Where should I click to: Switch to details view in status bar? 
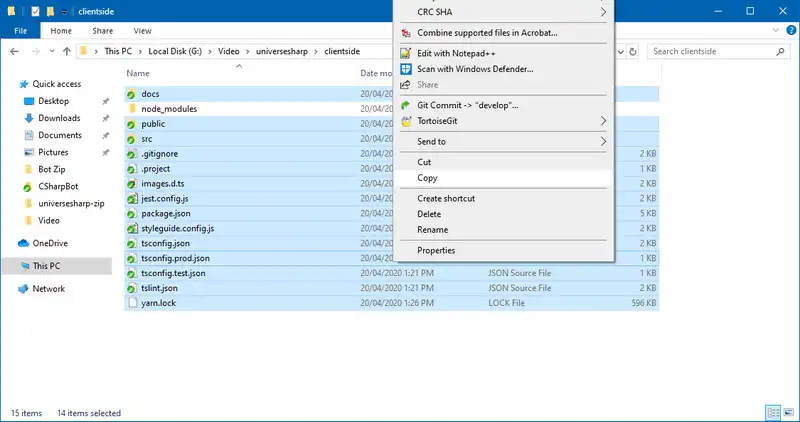click(772, 412)
